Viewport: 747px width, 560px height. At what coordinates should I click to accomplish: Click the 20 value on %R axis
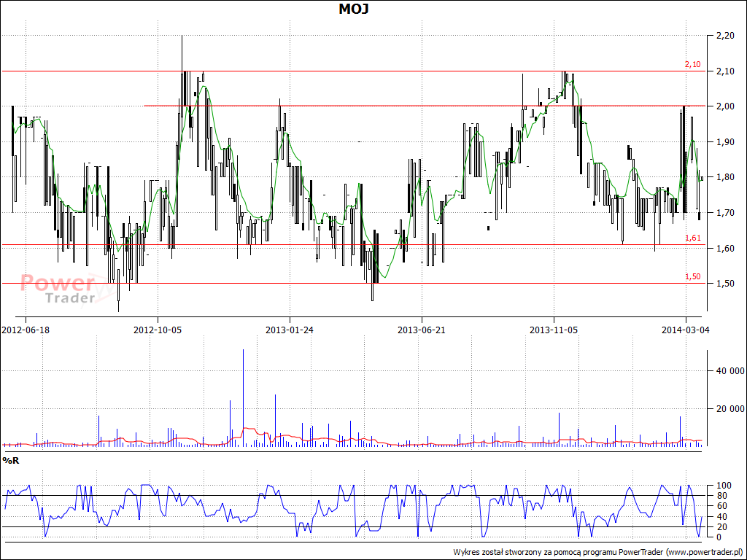720,527
